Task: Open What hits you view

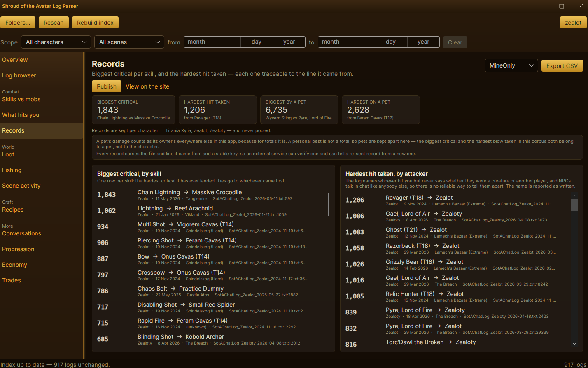Action: [41, 115]
